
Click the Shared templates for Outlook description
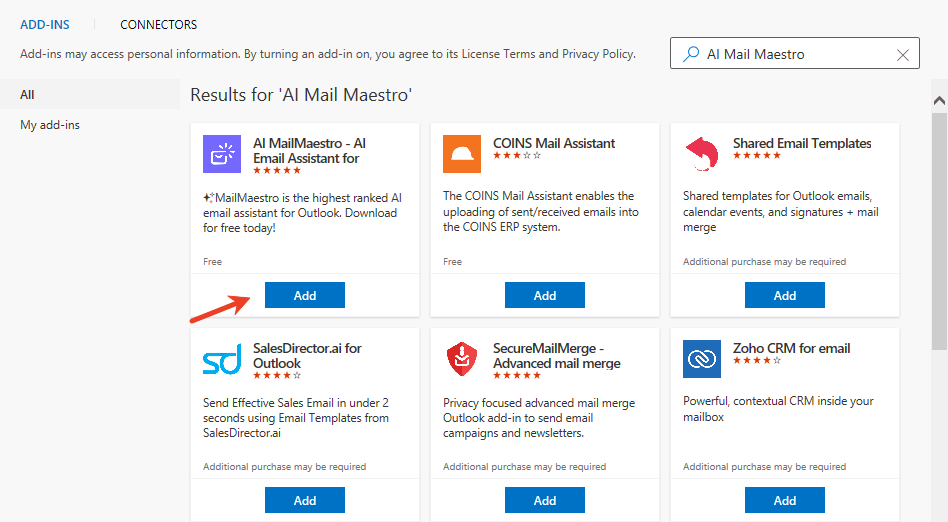pyautogui.click(x=781, y=212)
